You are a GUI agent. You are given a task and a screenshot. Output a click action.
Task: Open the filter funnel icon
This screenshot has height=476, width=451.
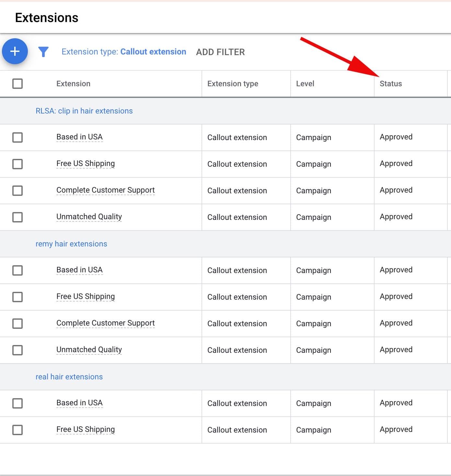point(43,52)
